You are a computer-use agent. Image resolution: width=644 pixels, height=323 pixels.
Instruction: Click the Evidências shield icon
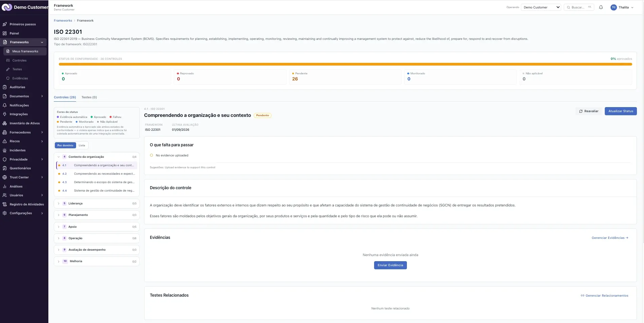point(8,78)
